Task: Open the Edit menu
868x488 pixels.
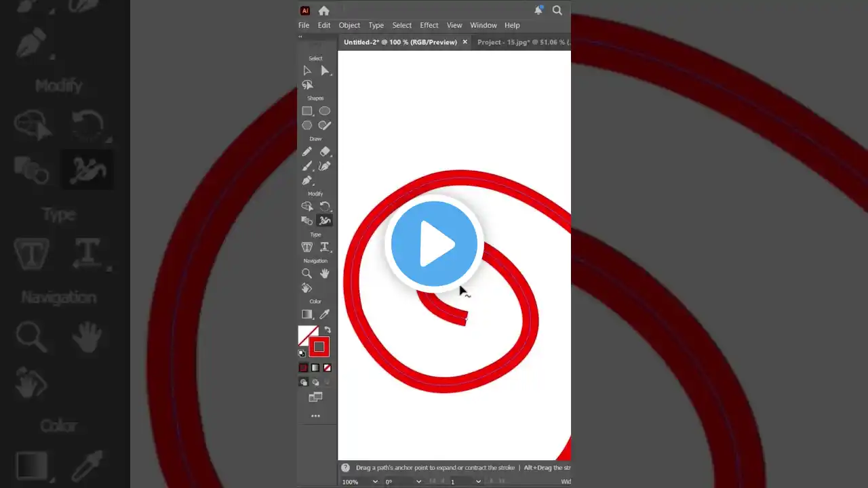Action: pos(324,25)
